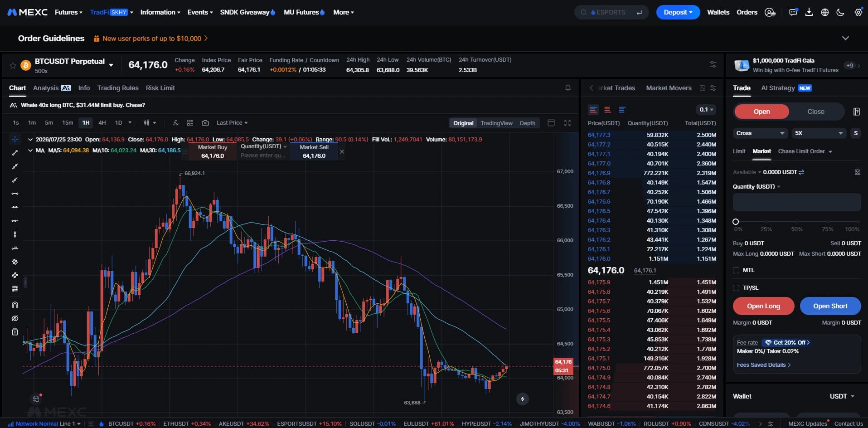Toggle dark mode moon icon

click(x=840, y=12)
